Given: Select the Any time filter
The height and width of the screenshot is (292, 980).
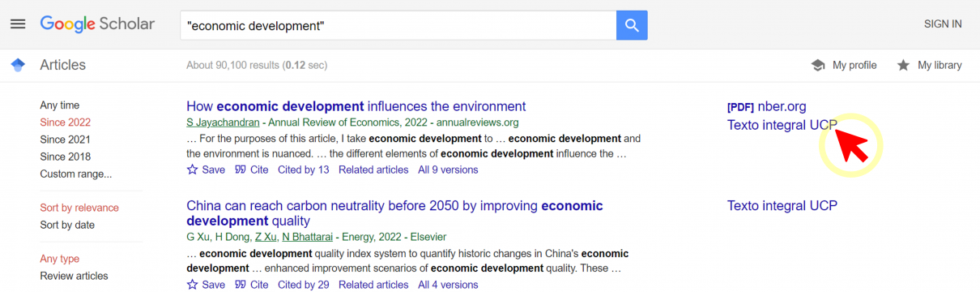Looking at the screenshot, I should (x=60, y=105).
